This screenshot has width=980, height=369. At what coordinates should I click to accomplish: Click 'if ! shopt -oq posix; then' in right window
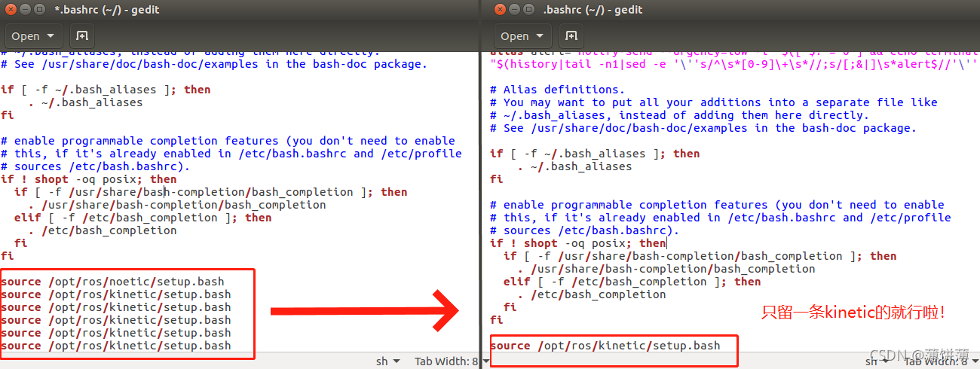pyautogui.click(x=578, y=243)
